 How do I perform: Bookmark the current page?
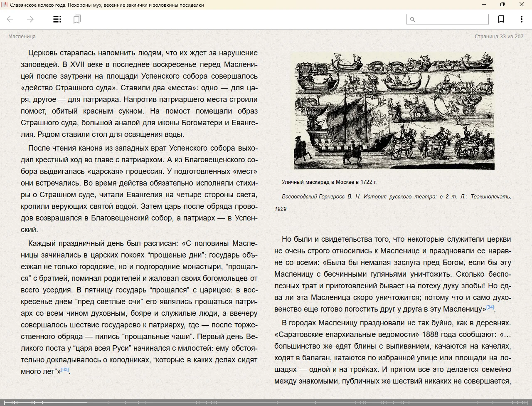pos(501,19)
